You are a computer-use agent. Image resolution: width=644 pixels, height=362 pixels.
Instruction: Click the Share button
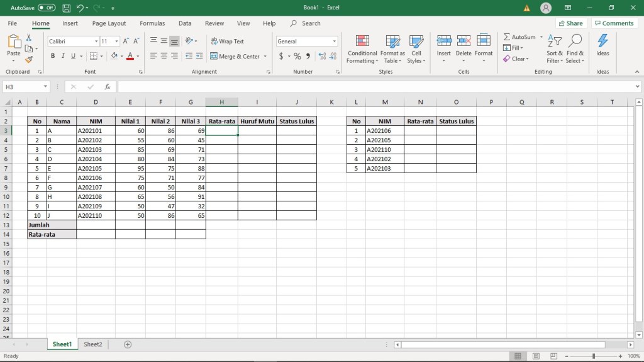pyautogui.click(x=570, y=23)
